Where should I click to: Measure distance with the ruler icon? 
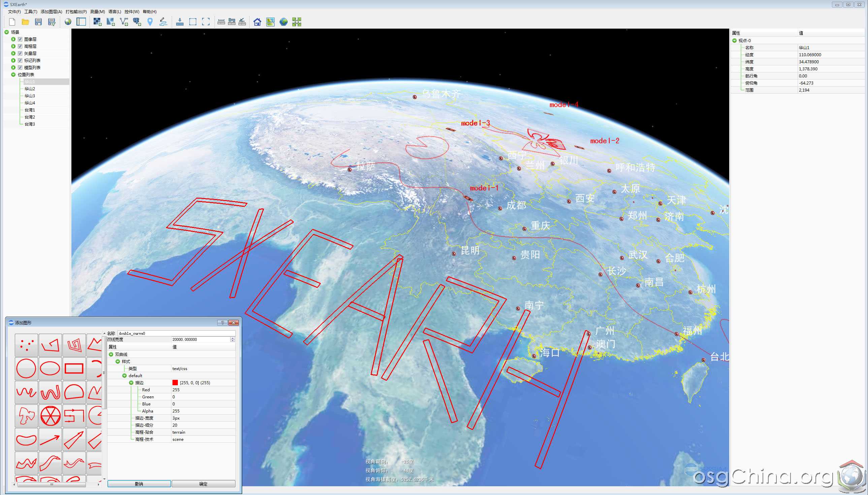221,22
